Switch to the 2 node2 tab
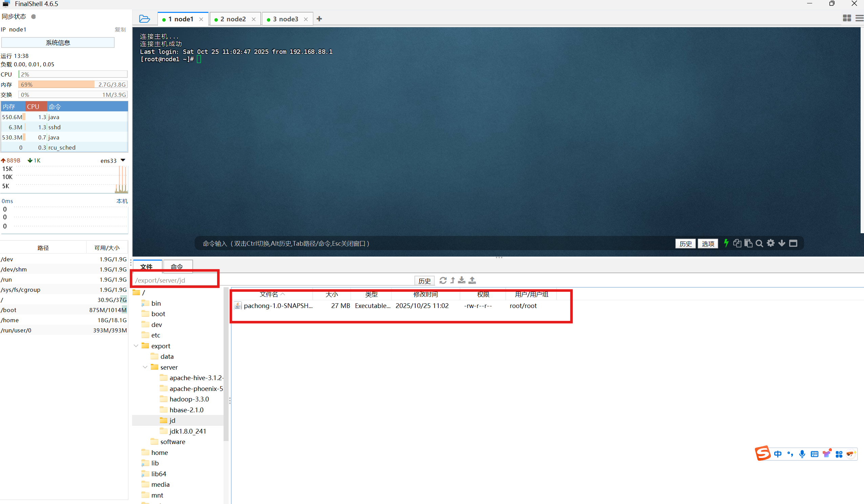The image size is (864, 504). (233, 19)
